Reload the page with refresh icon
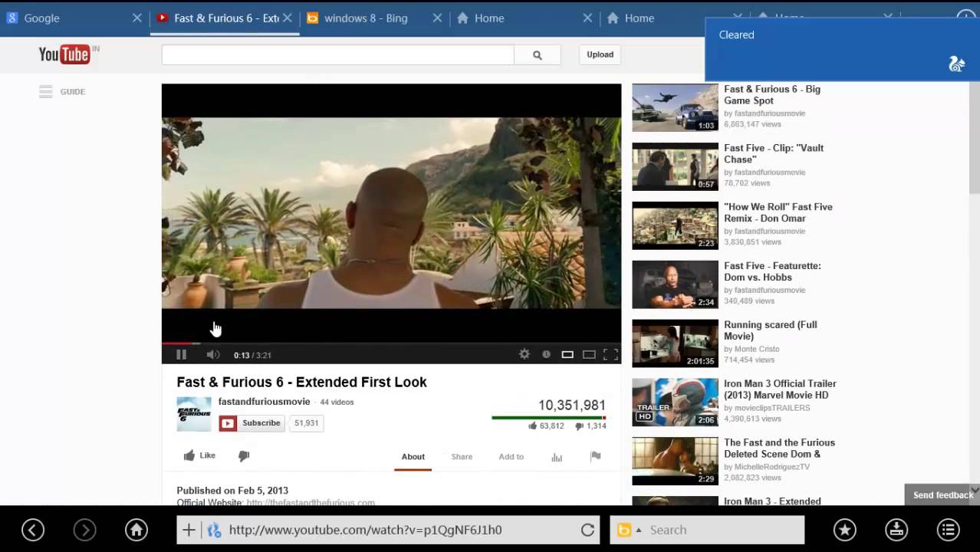Image resolution: width=980 pixels, height=552 pixels. [x=587, y=530]
